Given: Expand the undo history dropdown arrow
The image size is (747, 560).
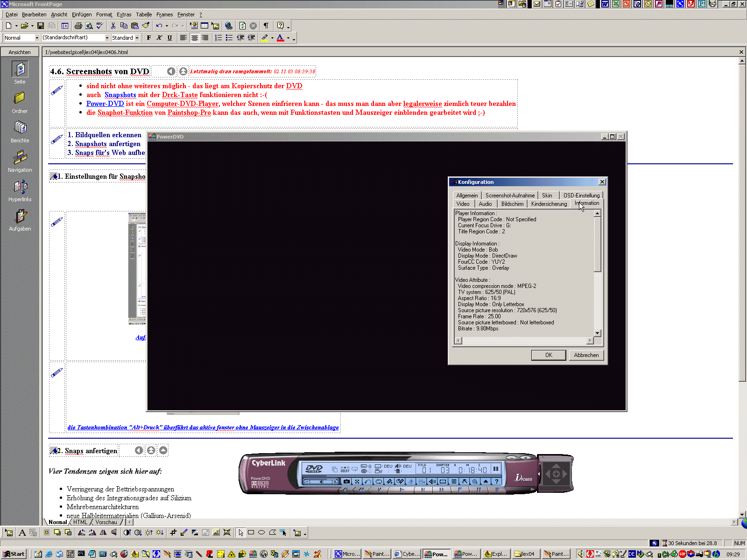Looking at the screenshot, I should tap(167, 26).
